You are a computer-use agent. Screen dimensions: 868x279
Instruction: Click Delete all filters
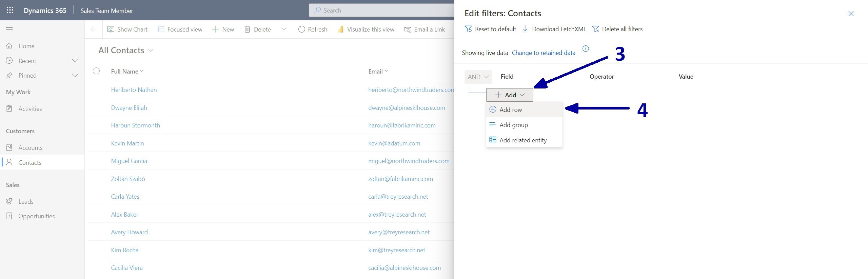point(617,29)
